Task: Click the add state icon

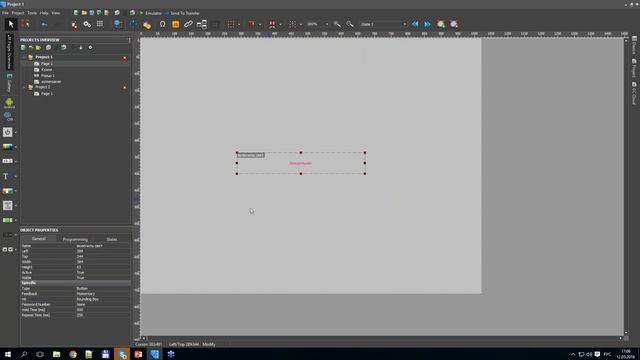Action: [441, 24]
